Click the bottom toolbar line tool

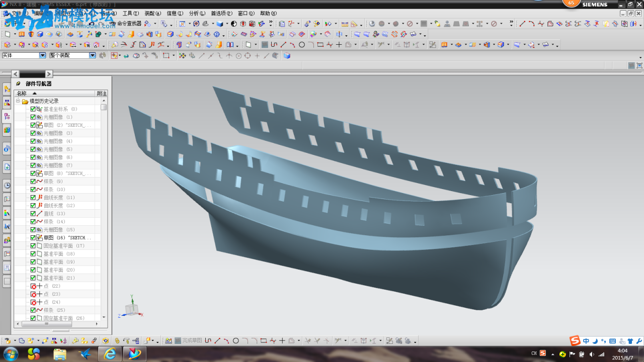click(217, 340)
